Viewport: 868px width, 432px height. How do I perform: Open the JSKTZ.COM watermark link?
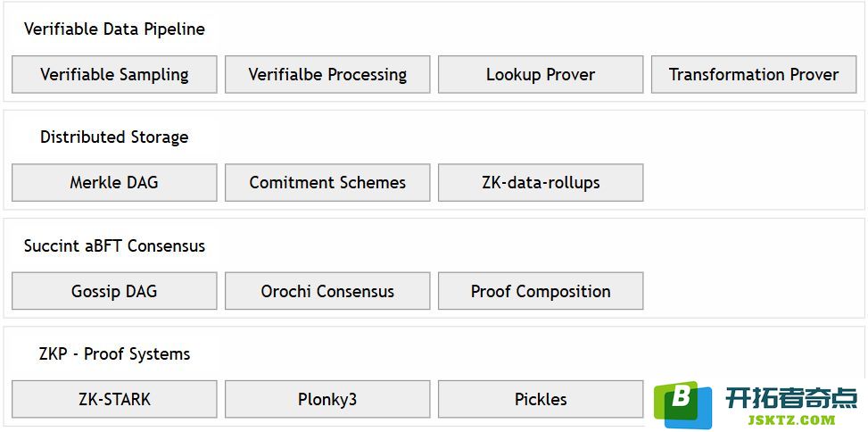(791, 420)
